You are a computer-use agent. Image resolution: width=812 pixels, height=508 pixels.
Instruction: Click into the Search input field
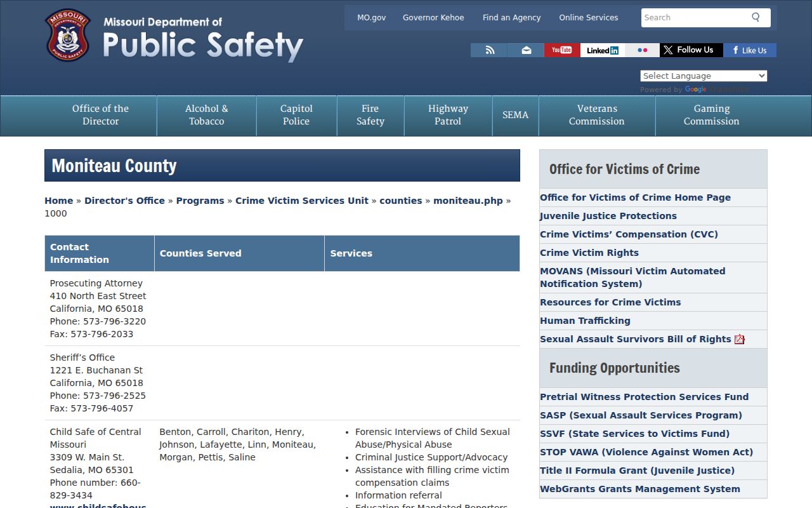point(694,18)
